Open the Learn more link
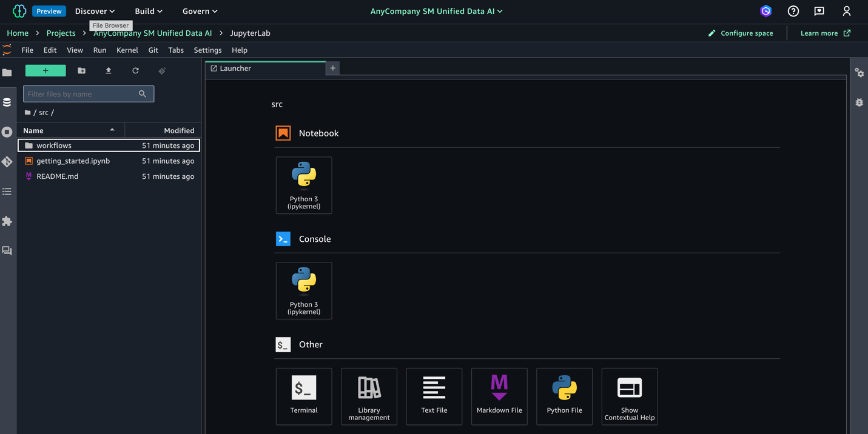868x434 pixels. pyautogui.click(x=826, y=33)
